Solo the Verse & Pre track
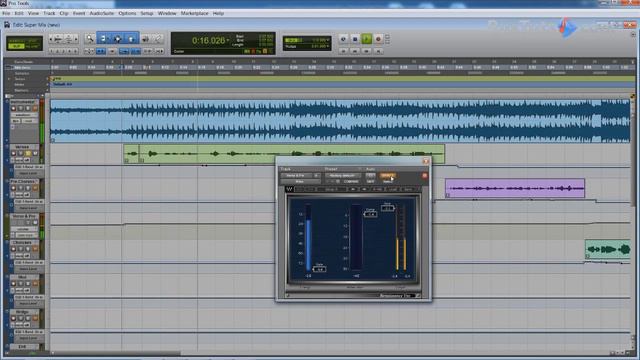Viewport: 640px width, 360px height. (28, 222)
